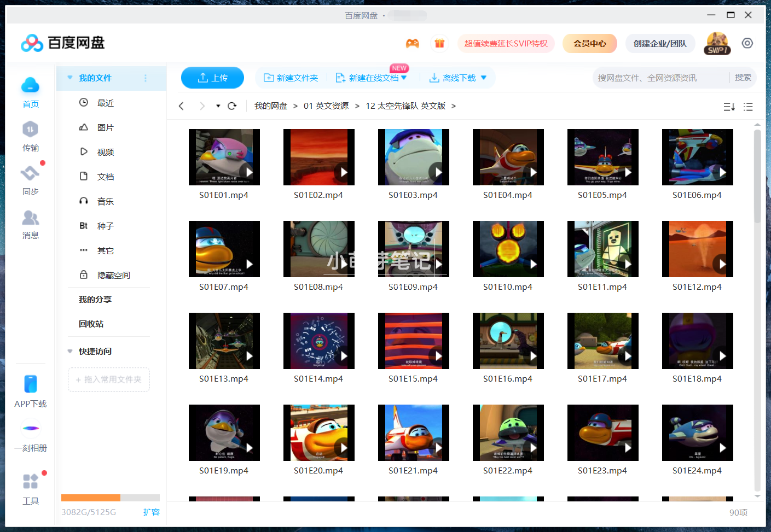Image resolution: width=771 pixels, height=532 pixels.
Task: Collapse the 快捷访问 section
Action: click(69, 351)
